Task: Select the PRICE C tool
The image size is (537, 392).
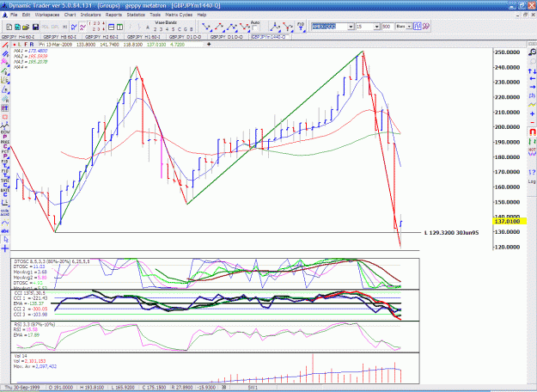Action: pos(5,144)
